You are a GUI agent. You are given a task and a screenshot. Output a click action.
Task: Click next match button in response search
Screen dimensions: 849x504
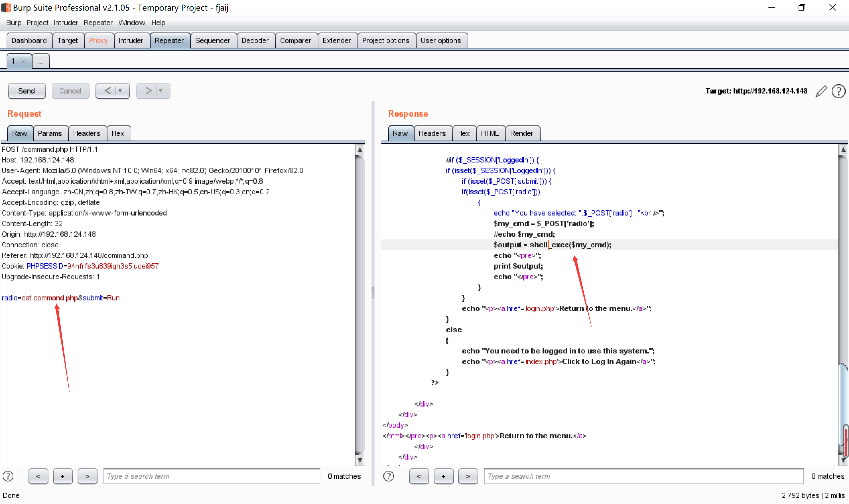click(468, 476)
